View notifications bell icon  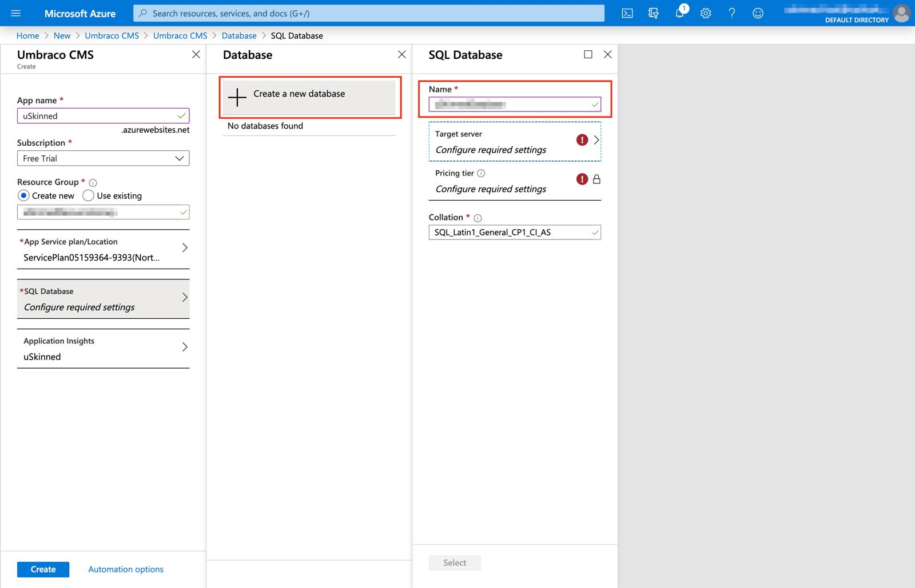[x=679, y=13]
